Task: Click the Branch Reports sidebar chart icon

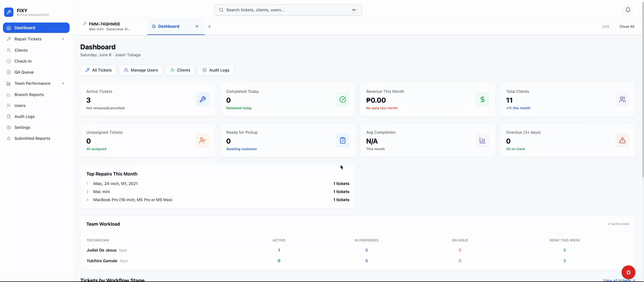Action: click(9, 94)
